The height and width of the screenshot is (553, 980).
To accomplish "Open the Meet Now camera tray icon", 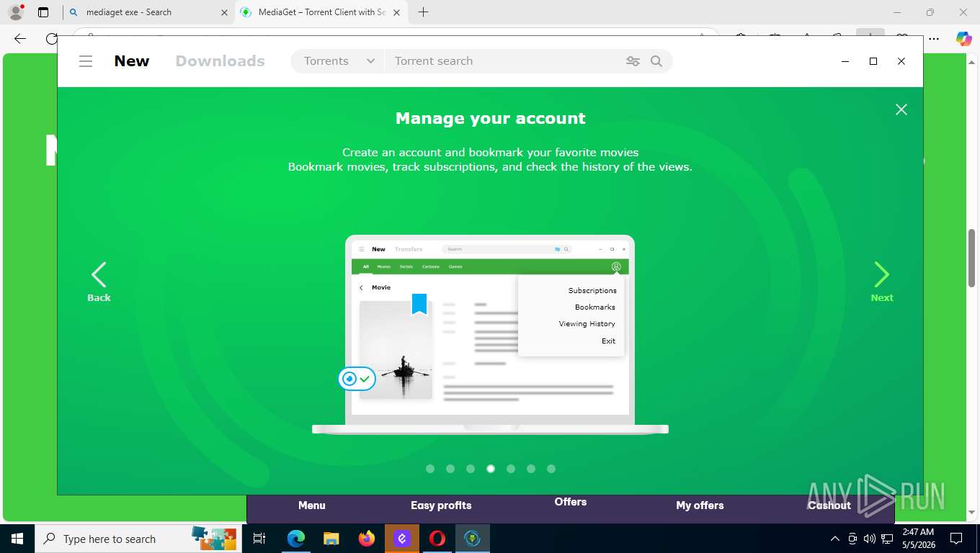I will click(x=852, y=539).
